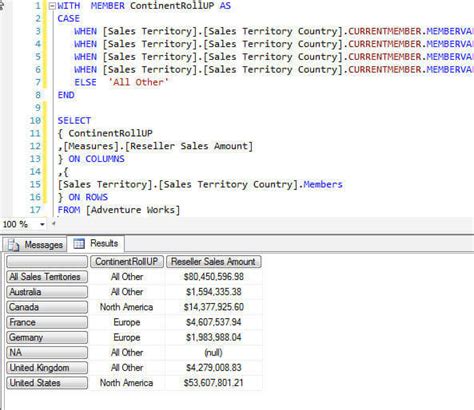Select the Germany row header
This screenshot has width=474, height=410.
(47, 337)
